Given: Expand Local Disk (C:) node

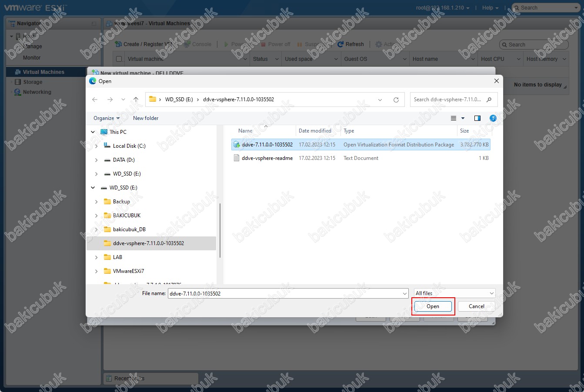Looking at the screenshot, I should [x=96, y=146].
